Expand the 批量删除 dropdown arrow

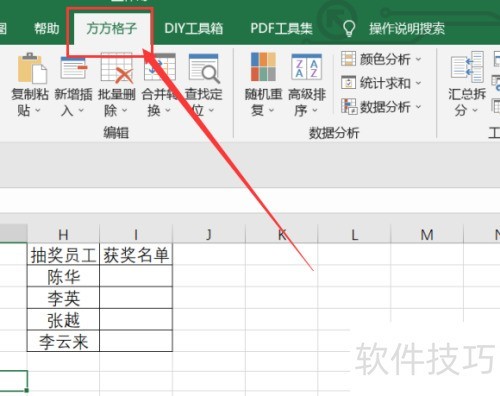tap(124, 110)
